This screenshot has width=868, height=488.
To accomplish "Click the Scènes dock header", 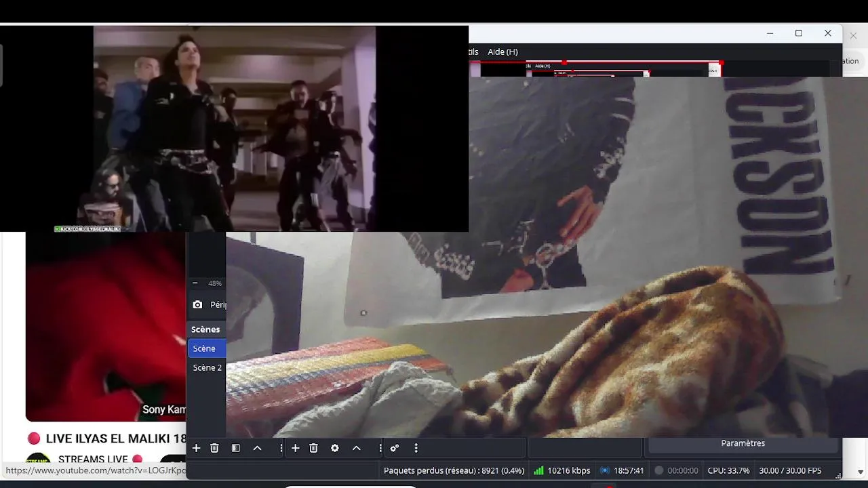I will pos(205,329).
